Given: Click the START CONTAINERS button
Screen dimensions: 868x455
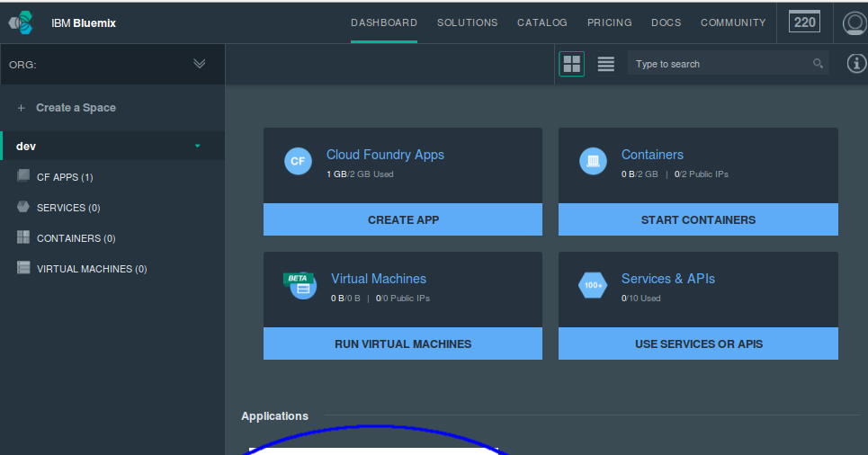Looking at the screenshot, I should [698, 219].
